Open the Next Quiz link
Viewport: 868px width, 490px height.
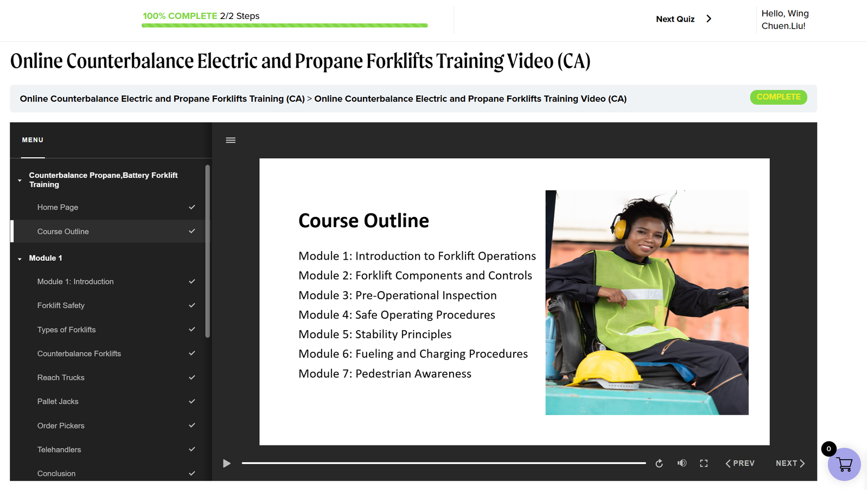point(675,19)
